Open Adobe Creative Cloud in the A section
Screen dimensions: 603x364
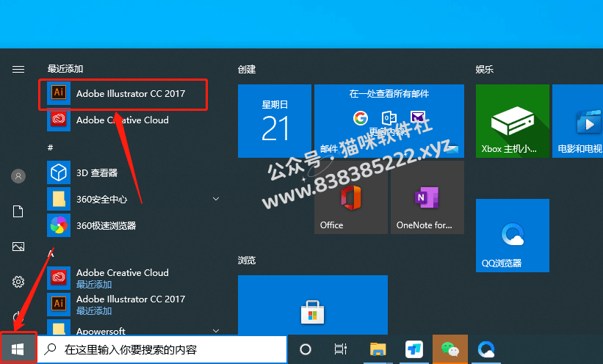pyautogui.click(x=131, y=278)
